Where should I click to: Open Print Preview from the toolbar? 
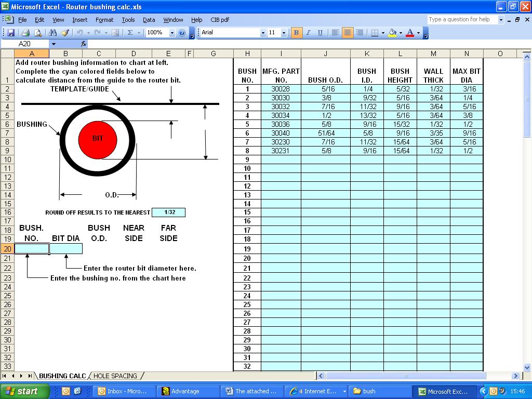click(x=37, y=33)
